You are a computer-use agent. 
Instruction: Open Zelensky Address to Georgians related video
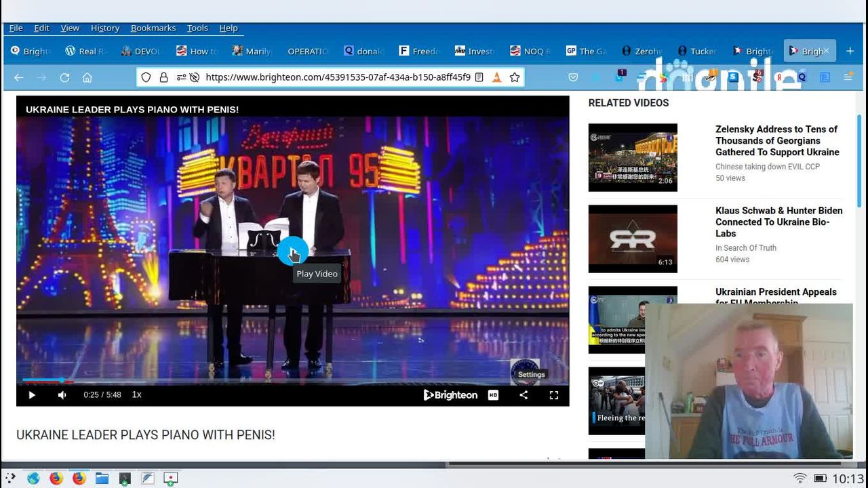[x=777, y=140]
